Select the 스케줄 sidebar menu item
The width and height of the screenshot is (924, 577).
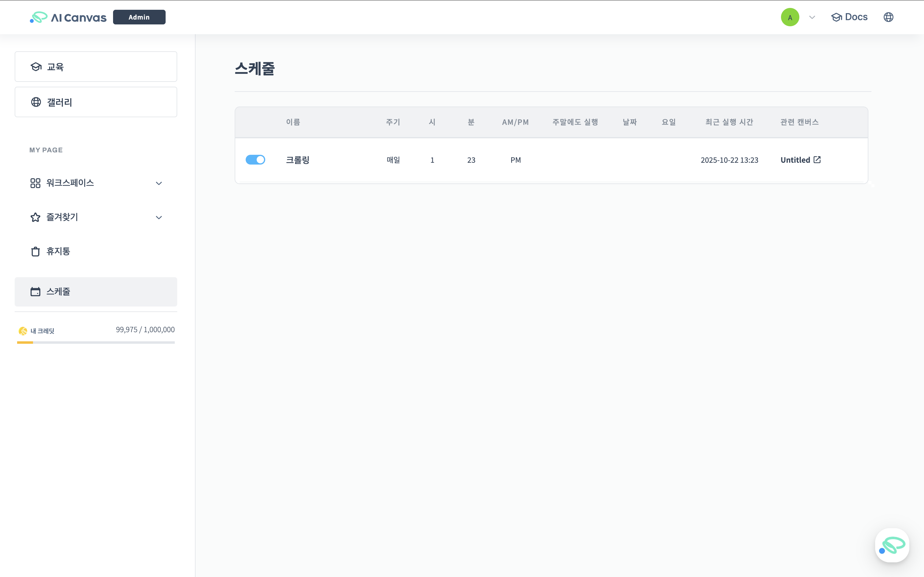pyautogui.click(x=95, y=292)
